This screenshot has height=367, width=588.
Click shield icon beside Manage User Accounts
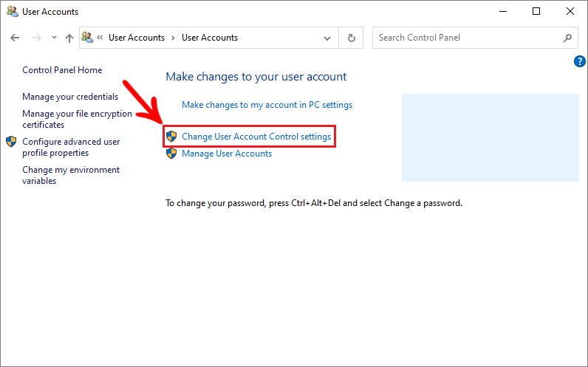click(x=171, y=154)
